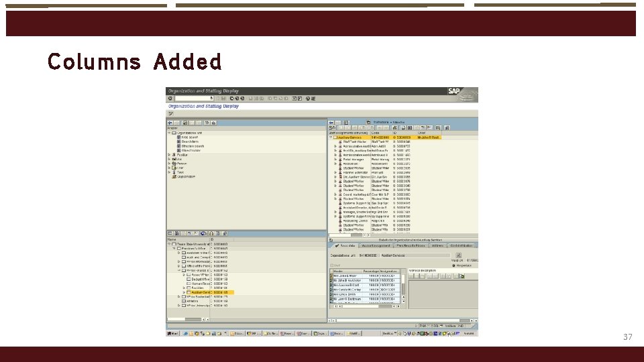Select Search term under Organizational unit
This screenshot has height=362, width=644.
pyautogui.click(x=190, y=141)
